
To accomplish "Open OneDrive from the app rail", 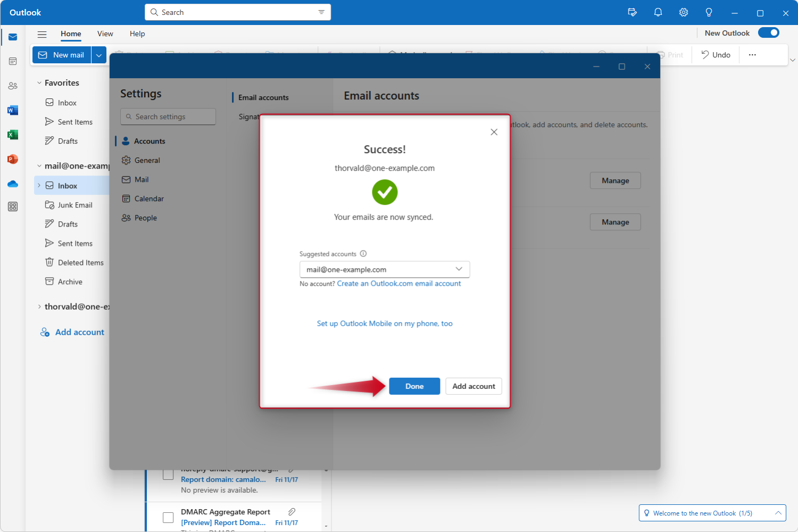I will [13, 184].
